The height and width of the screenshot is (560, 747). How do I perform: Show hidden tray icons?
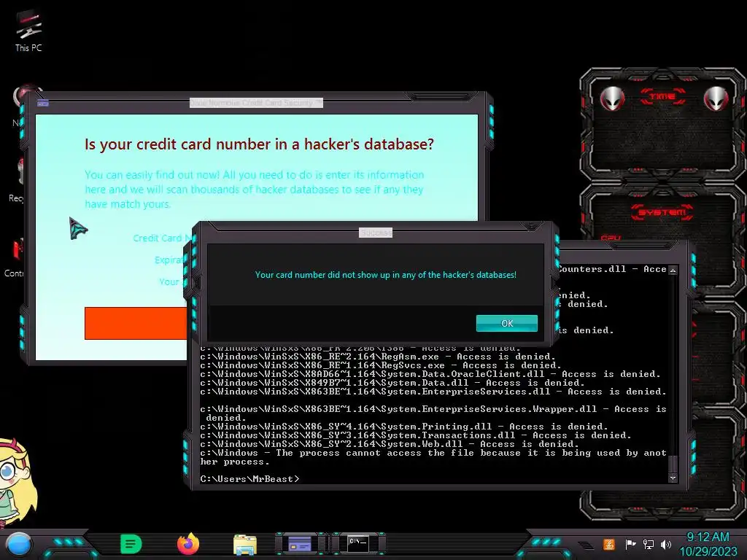[x=586, y=545]
